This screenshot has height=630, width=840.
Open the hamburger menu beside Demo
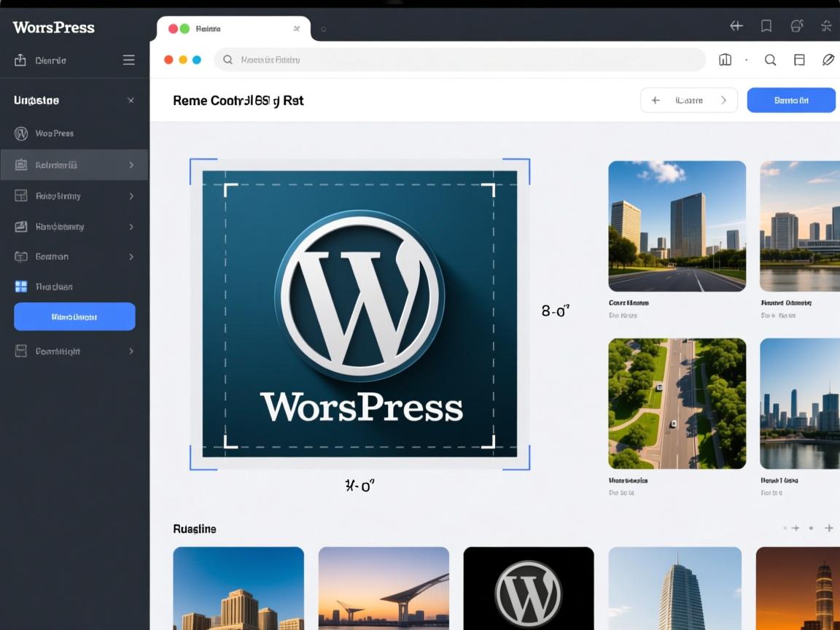pyautogui.click(x=128, y=60)
